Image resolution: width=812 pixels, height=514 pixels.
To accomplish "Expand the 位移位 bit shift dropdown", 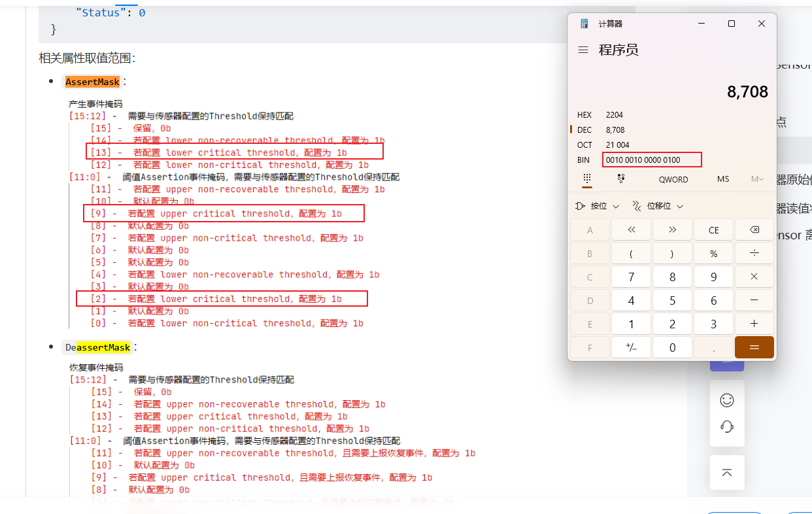I will [658, 206].
